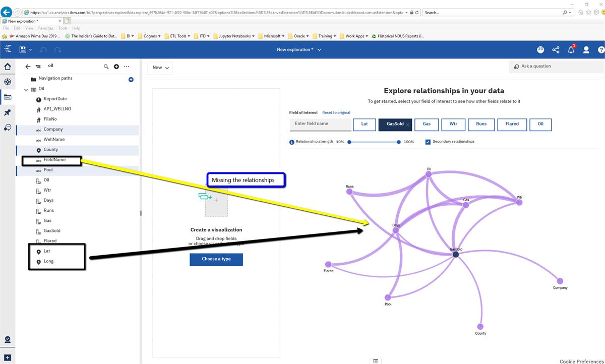Click the Relationship strength info icon
This screenshot has width=605, height=364.
pyautogui.click(x=292, y=142)
